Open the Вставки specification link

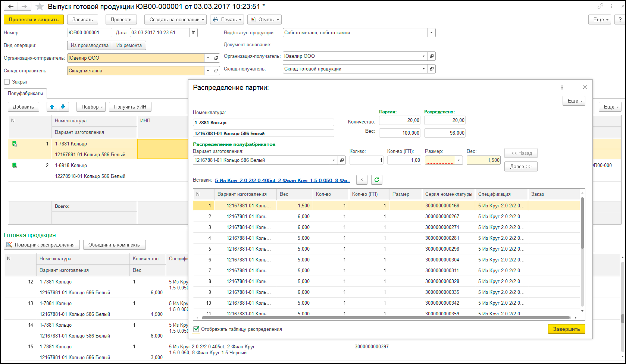(x=282, y=181)
